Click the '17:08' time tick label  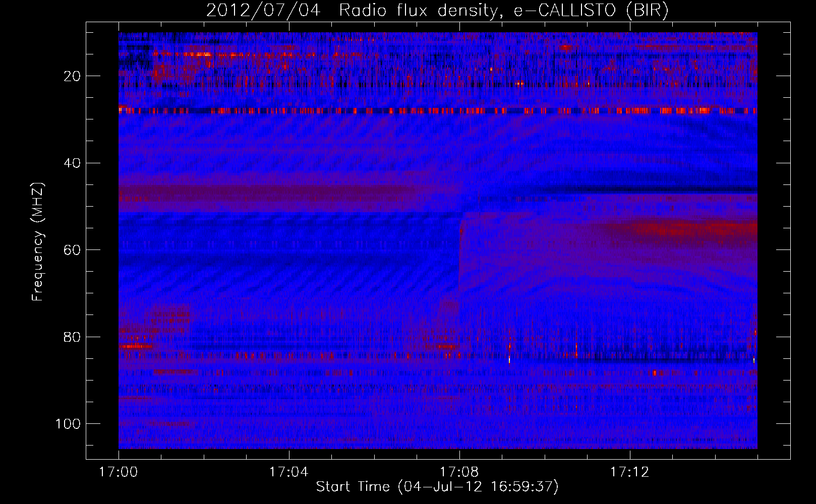click(x=459, y=472)
